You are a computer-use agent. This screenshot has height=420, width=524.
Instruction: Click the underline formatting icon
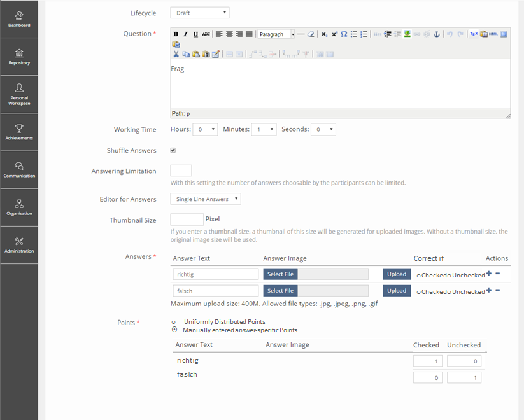(x=195, y=34)
